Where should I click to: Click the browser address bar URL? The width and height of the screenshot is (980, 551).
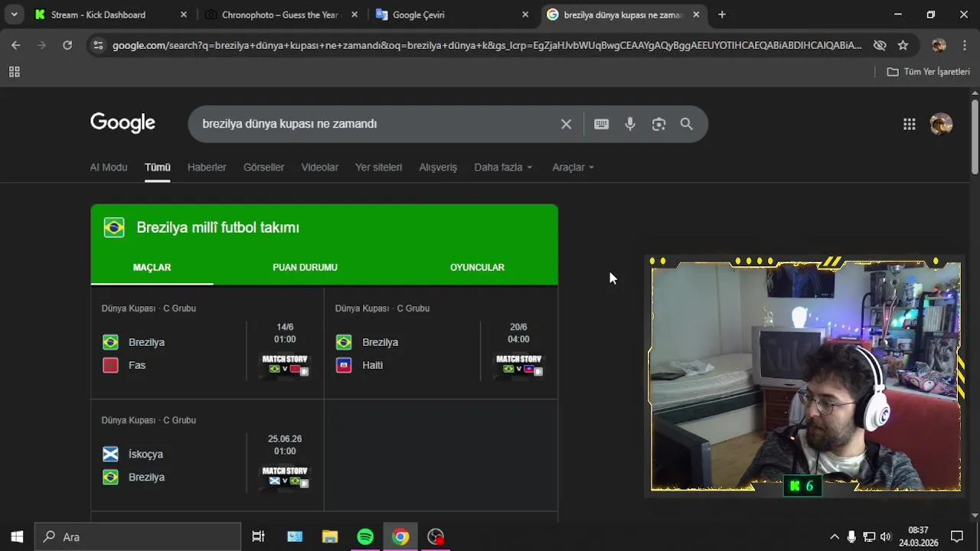click(x=487, y=45)
